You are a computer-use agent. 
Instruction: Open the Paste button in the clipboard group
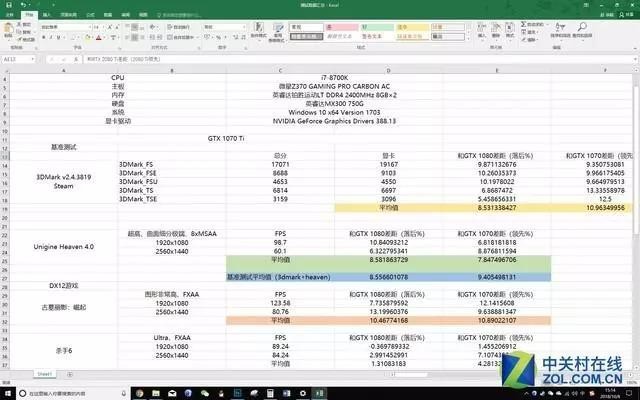pos(8,30)
